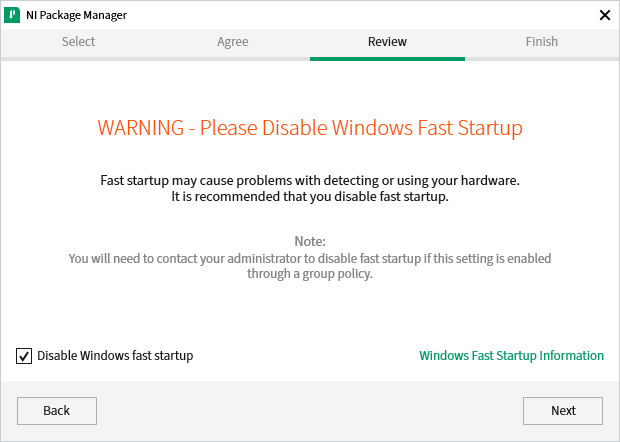Click the 'Disable Windows fast startup' label text
Screen dimensions: 620x442
click(115, 356)
